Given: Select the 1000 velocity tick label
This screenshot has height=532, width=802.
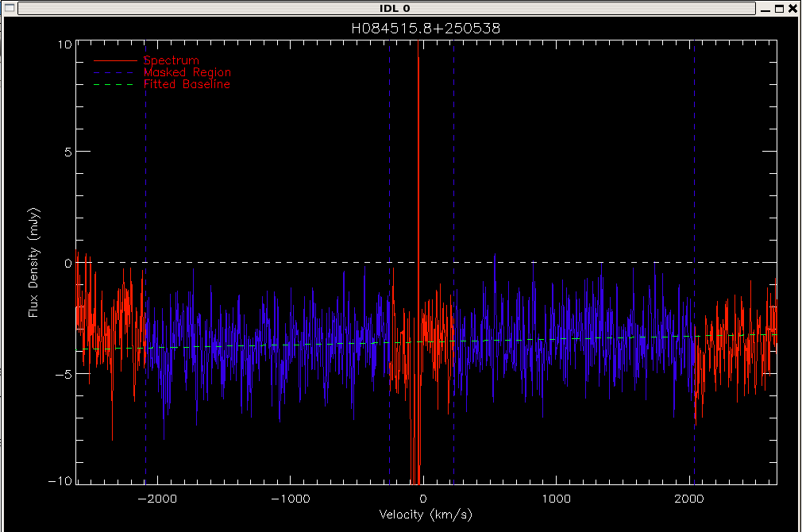Looking at the screenshot, I should (x=557, y=499).
